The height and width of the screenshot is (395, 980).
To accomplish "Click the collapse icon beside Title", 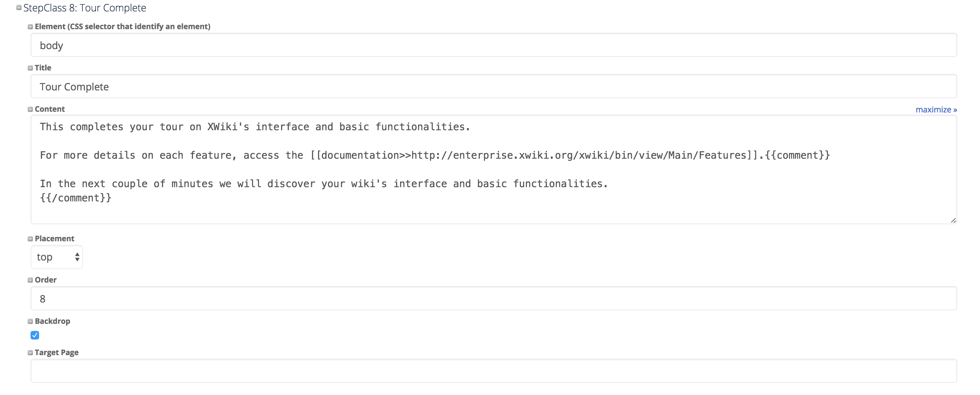I will click(x=30, y=68).
